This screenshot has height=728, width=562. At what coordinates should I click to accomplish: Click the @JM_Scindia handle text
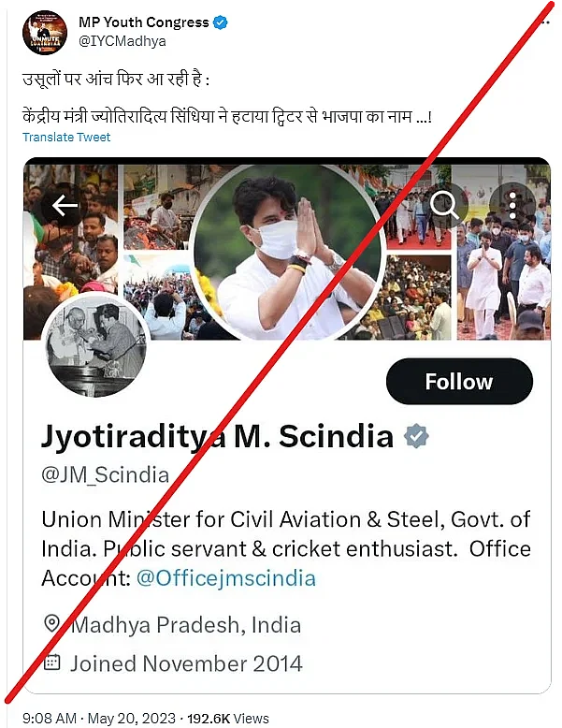click(x=106, y=474)
